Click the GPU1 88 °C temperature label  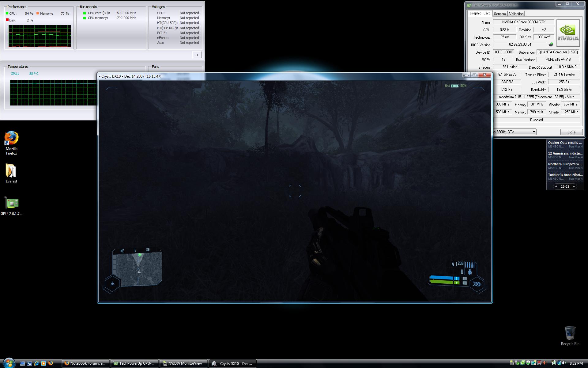pos(24,74)
